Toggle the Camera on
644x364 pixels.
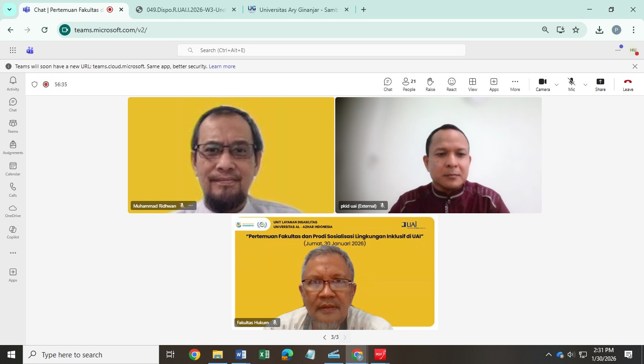(543, 84)
